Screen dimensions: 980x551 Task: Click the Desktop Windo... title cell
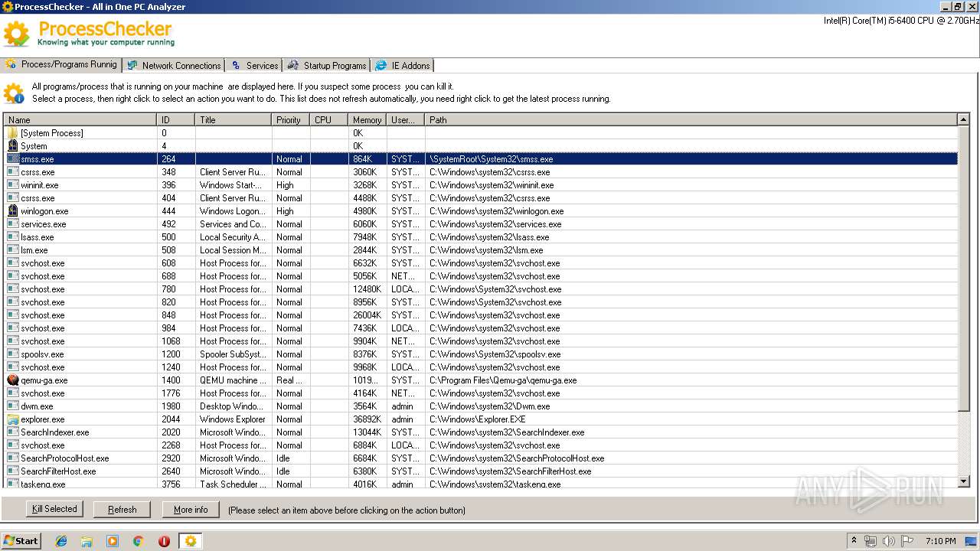[233, 406]
